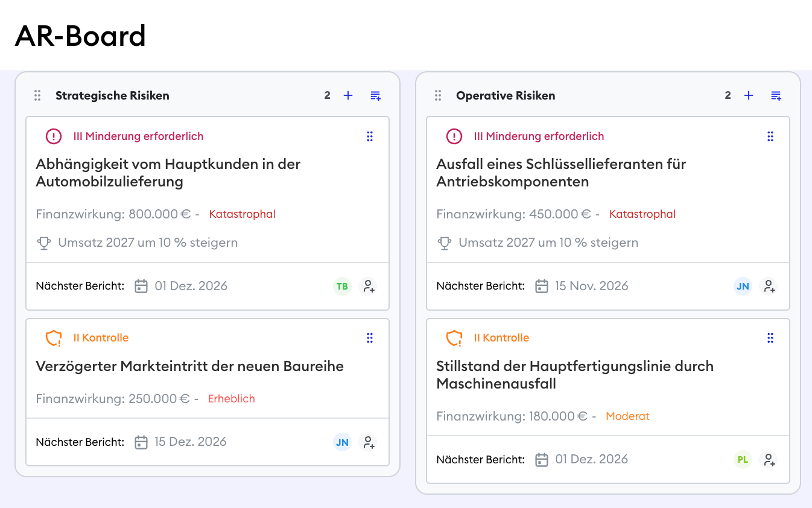Click the trophy icon on the Ausfall eines Schlüssellieferanten card
This screenshot has width=812, height=508.
point(445,243)
